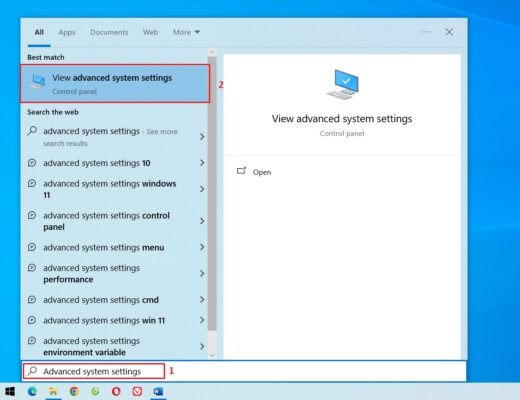This screenshot has width=520, height=400.
Task: Select 'advanced system settings performance' suggestion
Action: (x=114, y=273)
